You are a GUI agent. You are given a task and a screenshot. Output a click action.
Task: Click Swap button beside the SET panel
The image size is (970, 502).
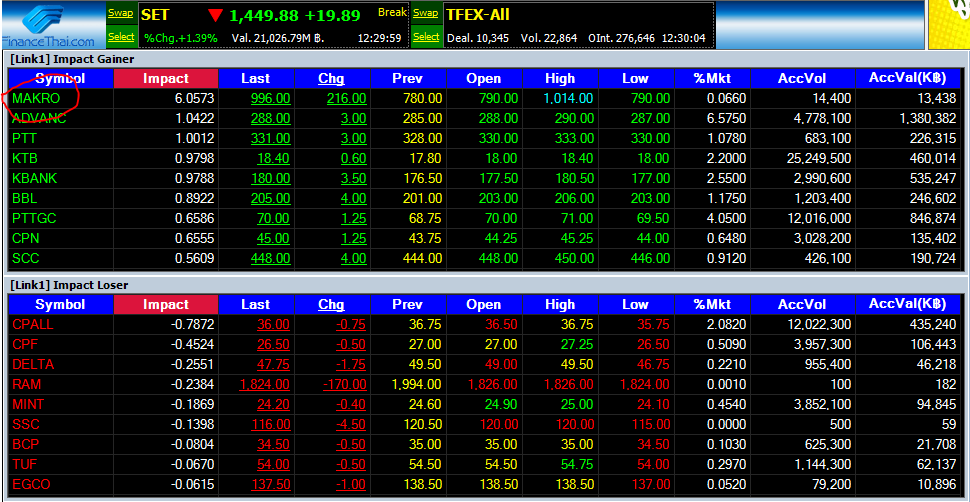pyautogui.click(x=121, y=13)
